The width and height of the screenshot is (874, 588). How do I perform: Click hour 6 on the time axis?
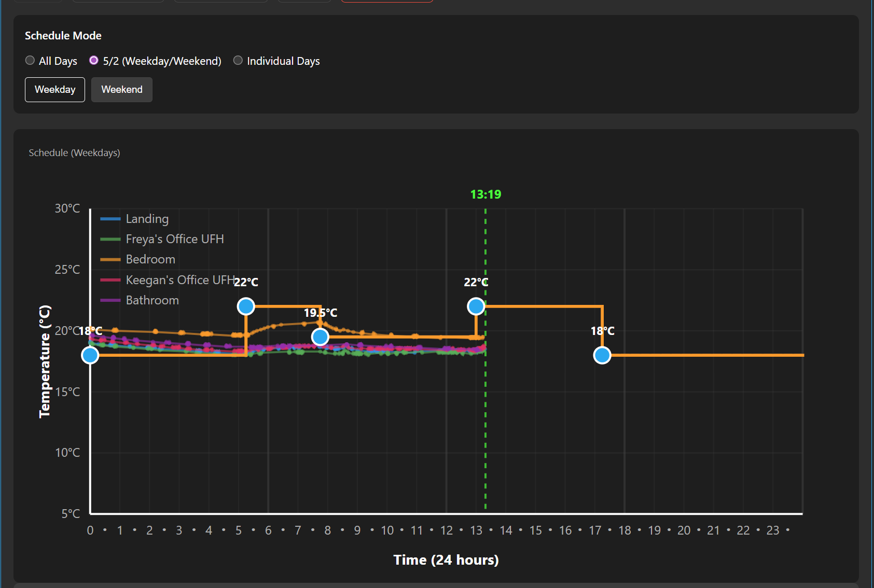tap(268, 530)
